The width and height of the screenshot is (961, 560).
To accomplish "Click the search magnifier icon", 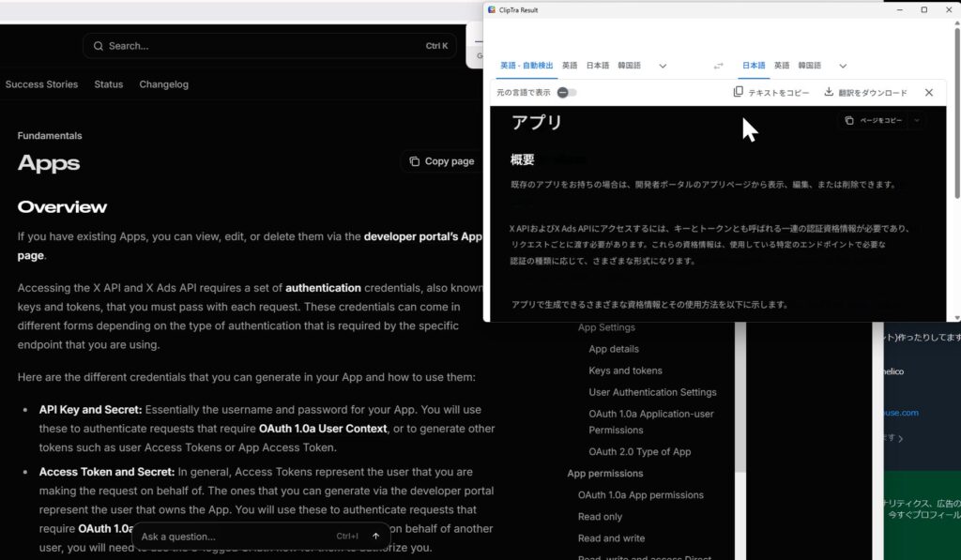I will click(98, 46).
